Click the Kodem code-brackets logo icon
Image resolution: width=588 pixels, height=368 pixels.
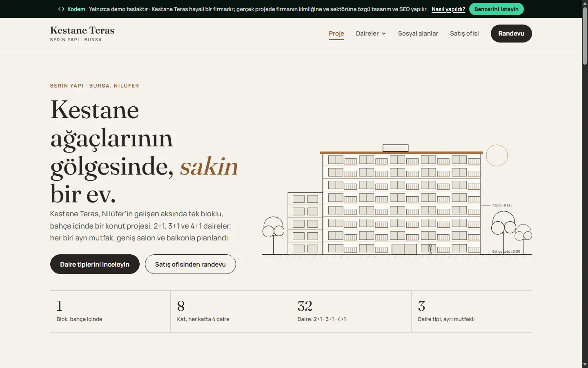click(61, 9)
